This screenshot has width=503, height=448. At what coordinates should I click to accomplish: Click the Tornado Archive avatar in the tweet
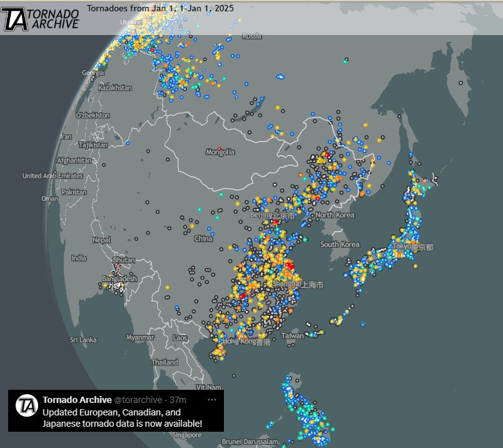pos(27,405)
